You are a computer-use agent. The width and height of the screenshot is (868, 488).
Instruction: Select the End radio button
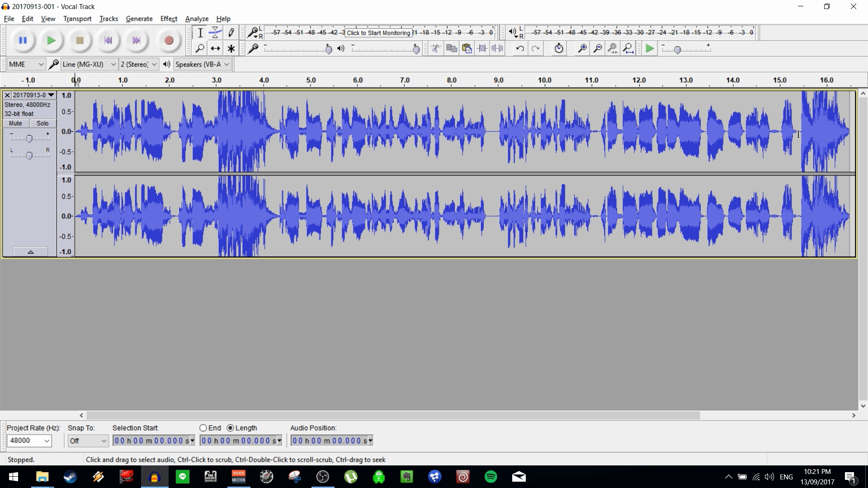pos(203,428)
